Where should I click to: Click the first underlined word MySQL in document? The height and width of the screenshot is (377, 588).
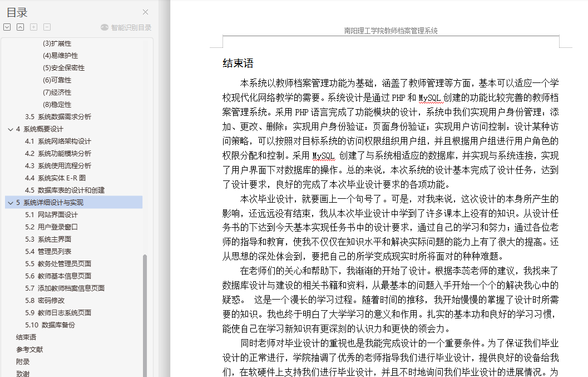pos(429,98)
